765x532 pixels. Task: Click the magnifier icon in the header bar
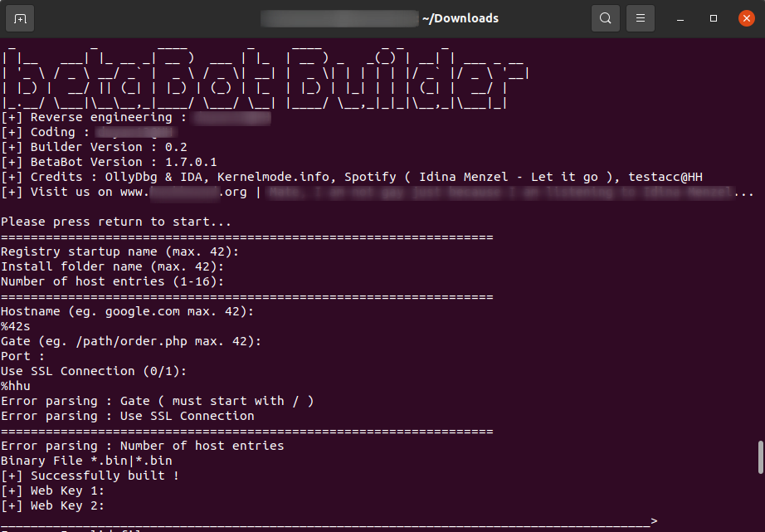(605, 17)
